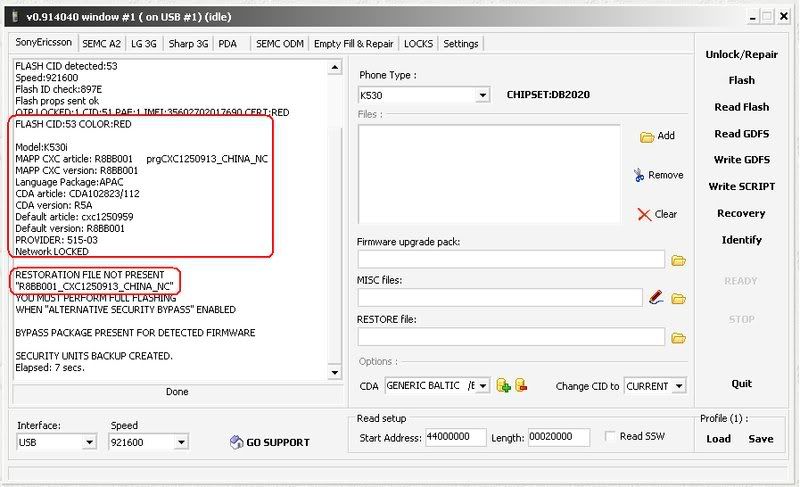Click the log line 'PROVIDER: 515-03'

56,240
